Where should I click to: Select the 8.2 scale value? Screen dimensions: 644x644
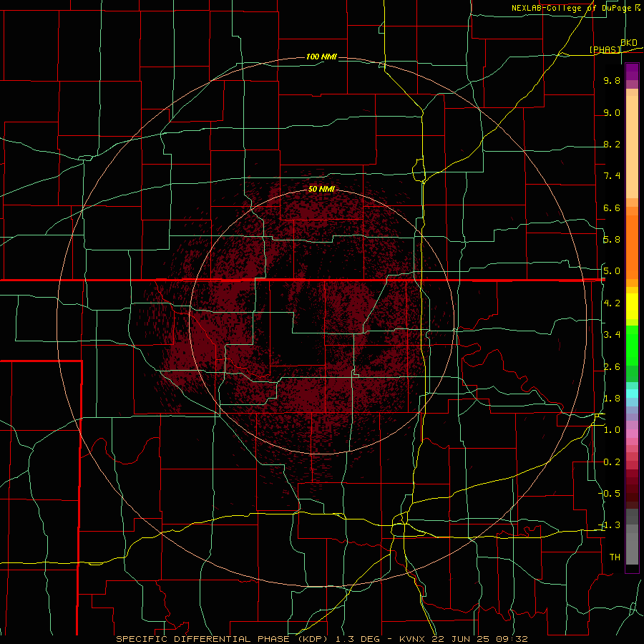click(612, 144)
